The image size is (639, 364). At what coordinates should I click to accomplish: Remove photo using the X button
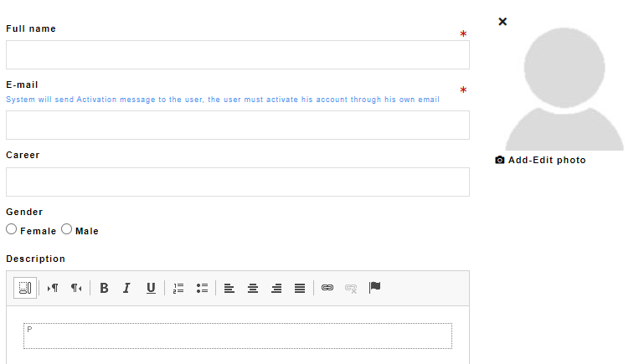pos(502,22)
